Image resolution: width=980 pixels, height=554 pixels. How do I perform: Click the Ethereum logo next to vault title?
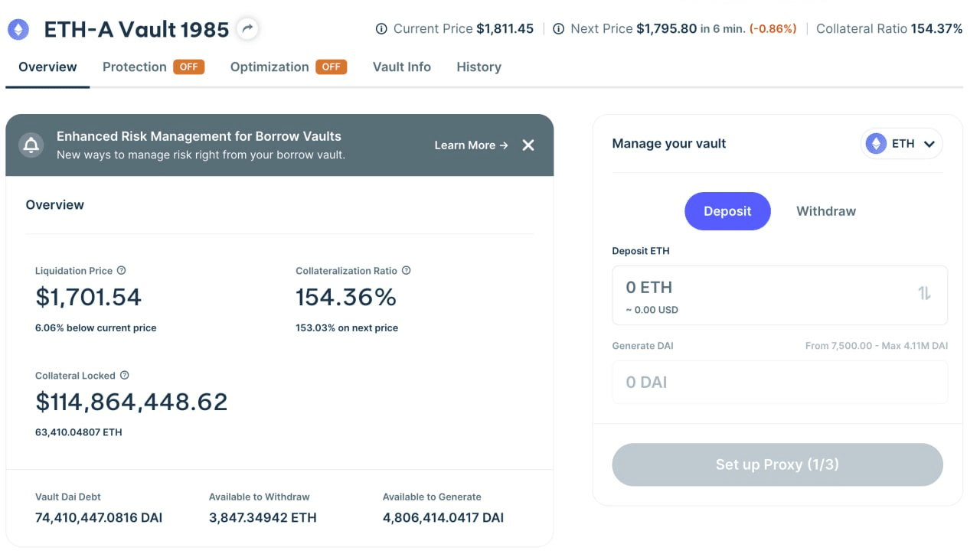pos(18,30)
